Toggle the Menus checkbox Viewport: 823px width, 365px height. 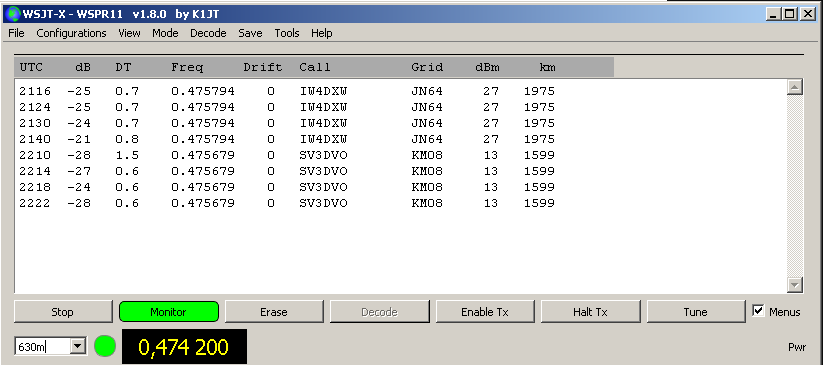(758, 311)
